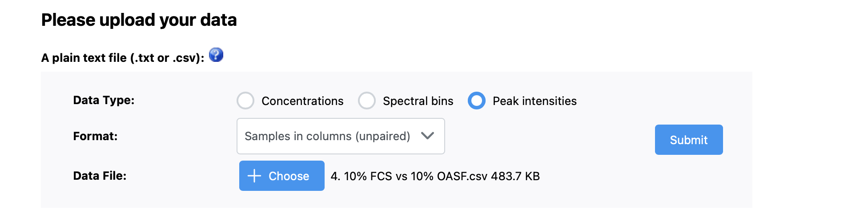Select the Concentrations radio button
Viewport: 868px width, 218px height.
click(245, 101)
